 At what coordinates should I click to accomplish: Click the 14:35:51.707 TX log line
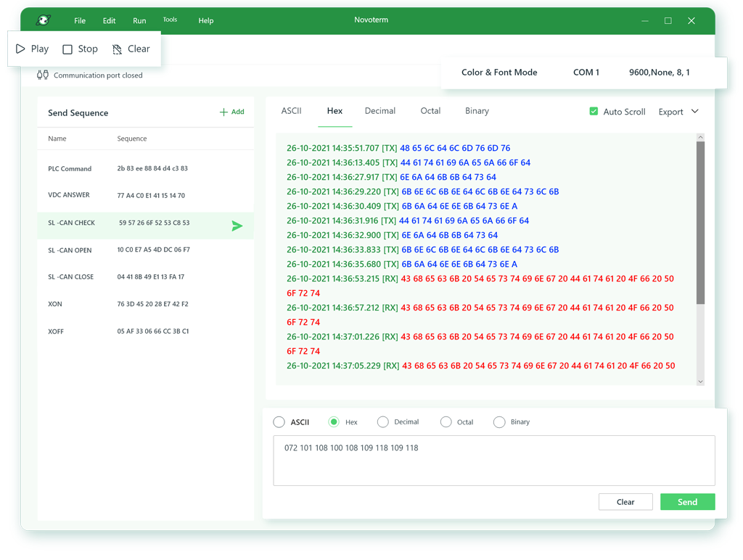(x=398, y=148)
